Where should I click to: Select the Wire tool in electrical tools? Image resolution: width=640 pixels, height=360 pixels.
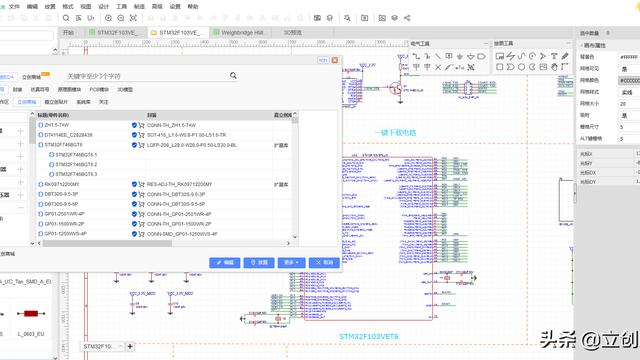pyautogui.click(x=416, y=56)
